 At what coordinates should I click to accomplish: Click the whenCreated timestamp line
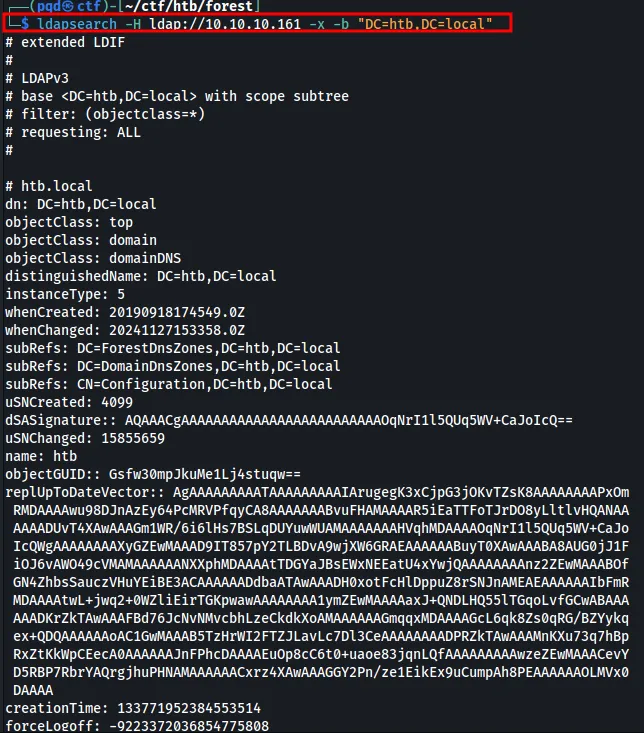click(x=125, y=312)
